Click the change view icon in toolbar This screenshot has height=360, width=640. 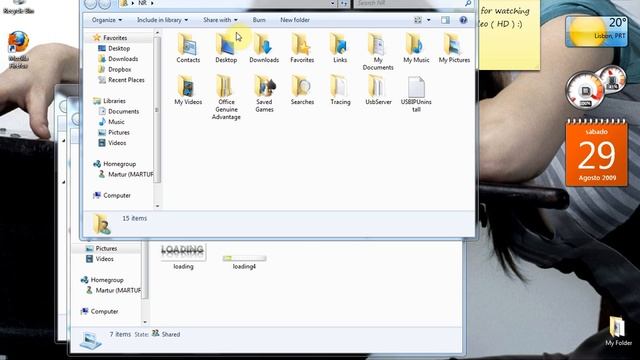click(418, 20)
